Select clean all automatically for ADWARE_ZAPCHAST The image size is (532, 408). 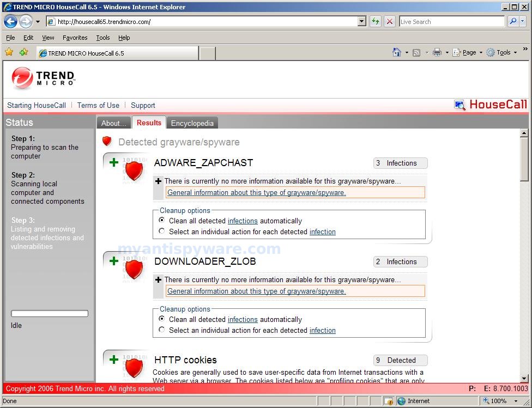[162, 221]
